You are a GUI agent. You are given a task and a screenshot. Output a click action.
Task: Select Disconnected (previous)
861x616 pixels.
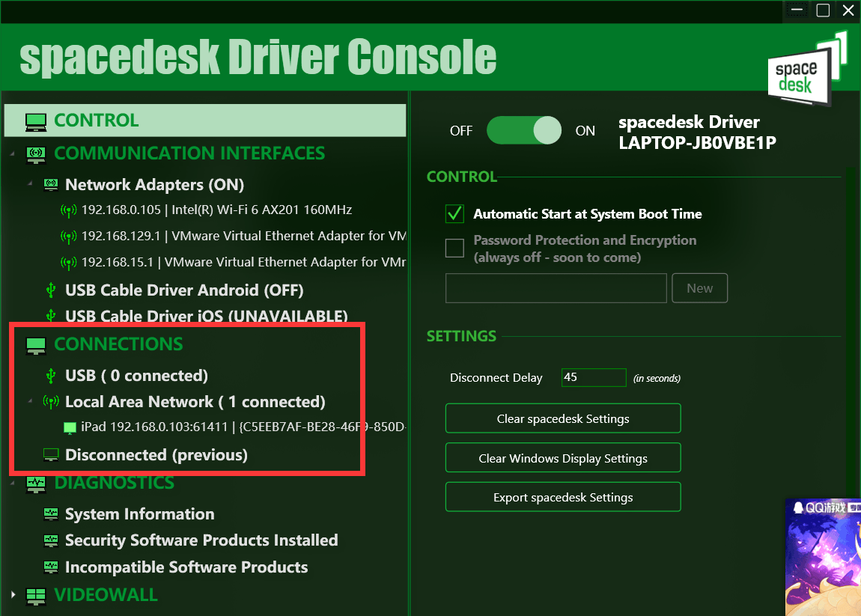pyautogui.click(x=156, y=455)
